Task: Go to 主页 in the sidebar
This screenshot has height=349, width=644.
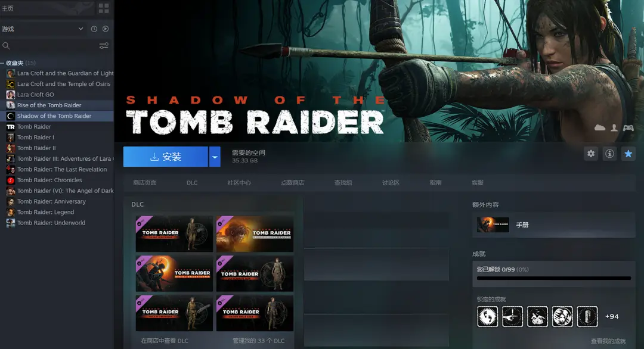Action: (x=8, y=8)
